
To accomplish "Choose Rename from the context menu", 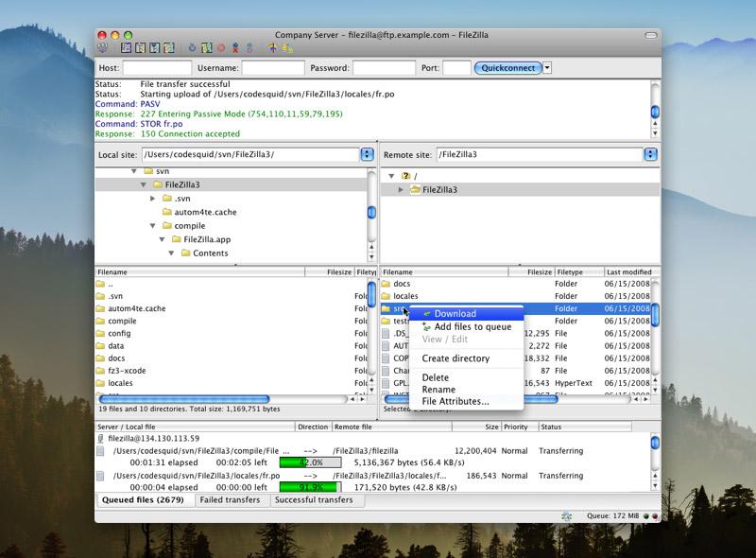I will click(x=466, y=390).
